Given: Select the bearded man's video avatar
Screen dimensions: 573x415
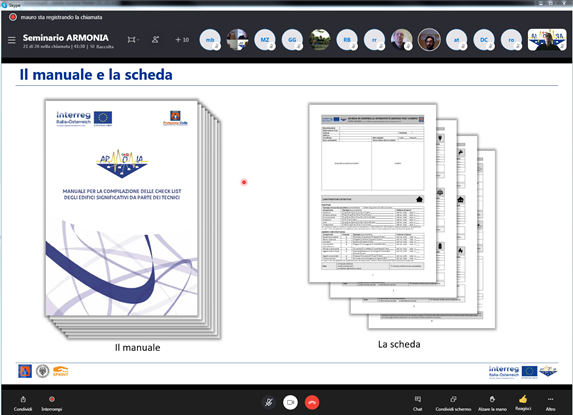Looking at the screenshot, I should pyautogui.click(x=429, y=39).
